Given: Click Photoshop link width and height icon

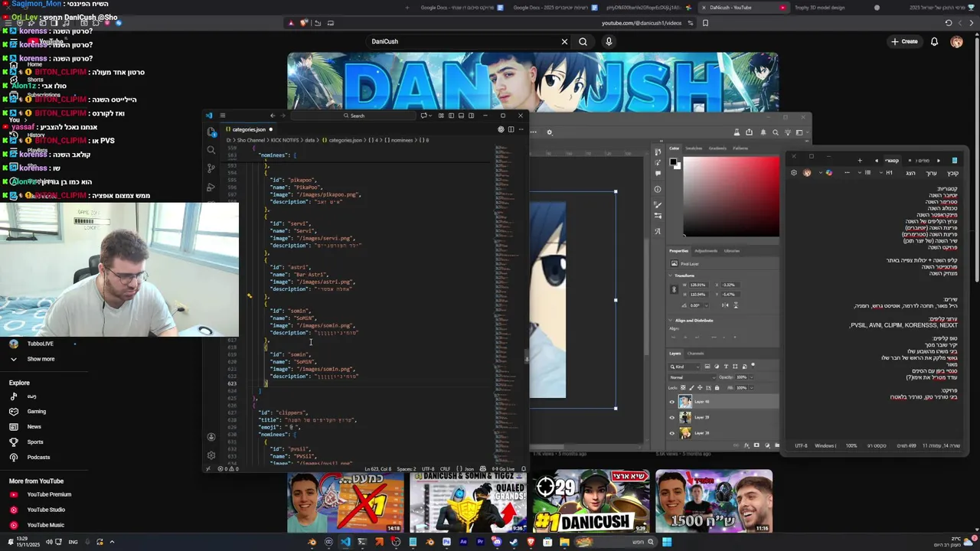Looking at the screenshot, I should (674, 289).
